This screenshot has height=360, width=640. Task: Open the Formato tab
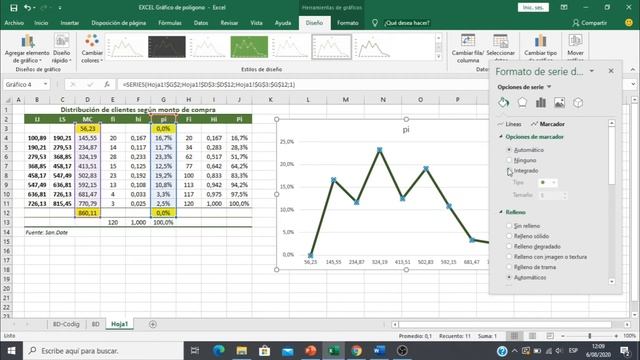348,23
